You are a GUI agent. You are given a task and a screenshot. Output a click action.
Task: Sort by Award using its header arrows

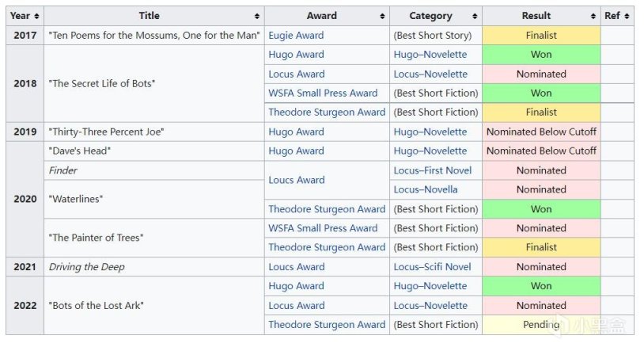(x=382, y=16)
